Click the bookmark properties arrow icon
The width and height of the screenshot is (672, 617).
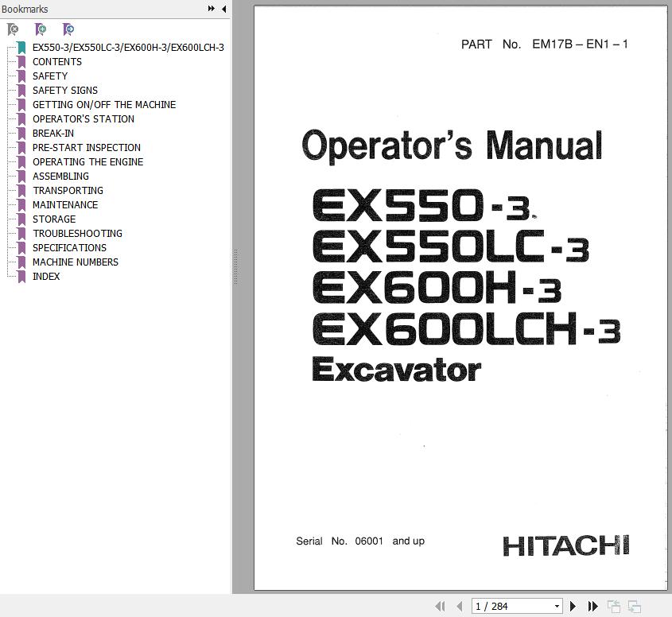tap(68, 29)
